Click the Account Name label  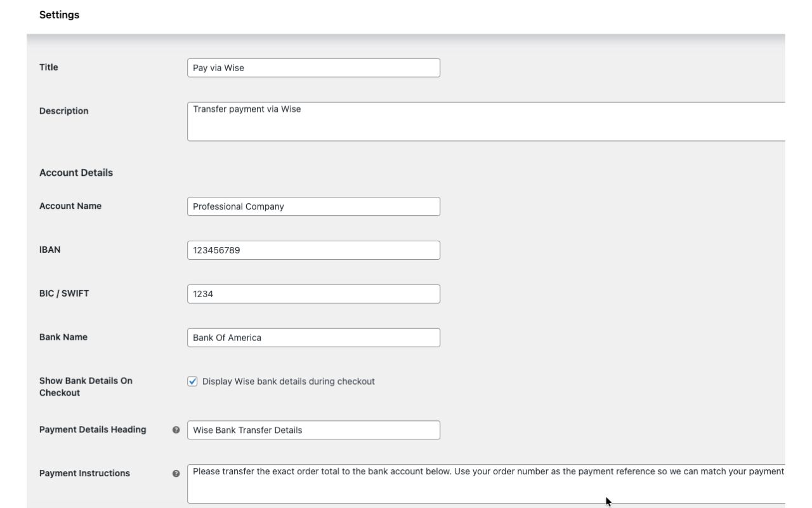70,206
